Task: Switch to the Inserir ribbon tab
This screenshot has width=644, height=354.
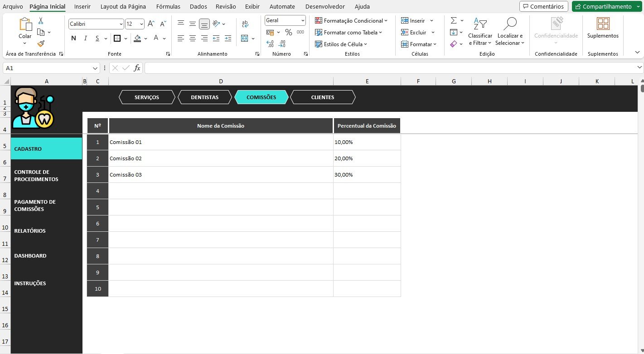Action: tap(82, 7)
